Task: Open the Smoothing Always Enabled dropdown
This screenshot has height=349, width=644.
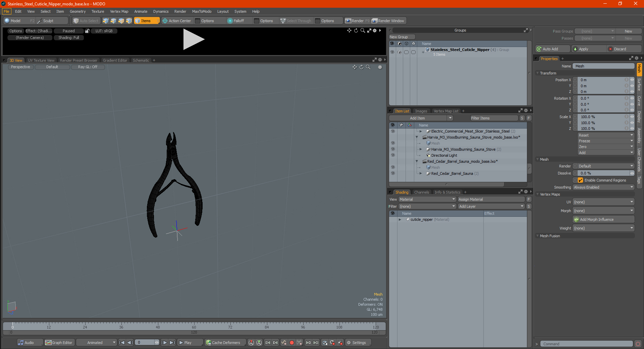Action: click(603, 187)
